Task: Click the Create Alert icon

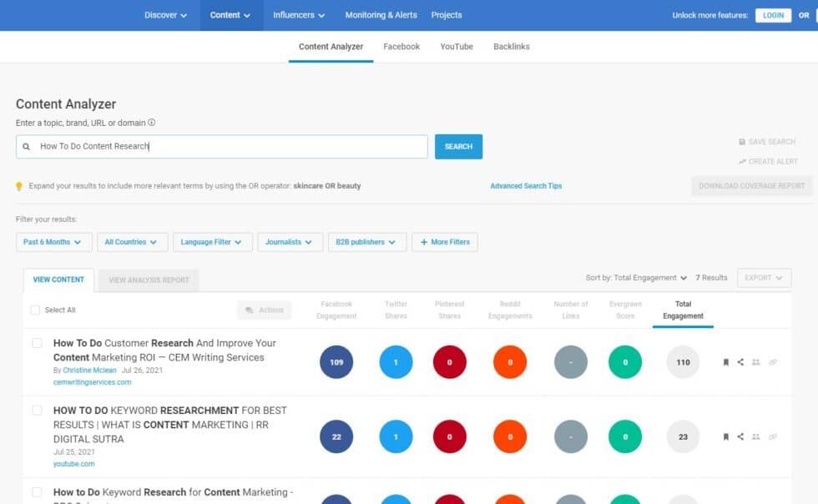Action: (742, 162)
